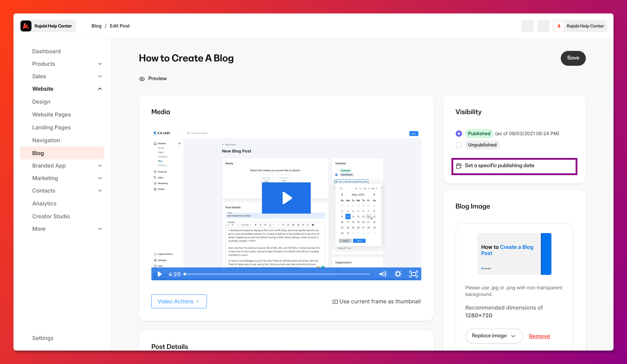Click the blog image thumbnail
Screen dimensions: 627x364
tap(514, 254)
